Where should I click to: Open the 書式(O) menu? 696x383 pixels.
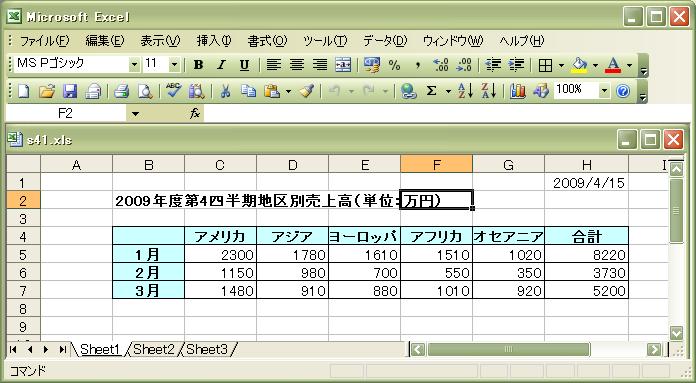tap(267, 41)
